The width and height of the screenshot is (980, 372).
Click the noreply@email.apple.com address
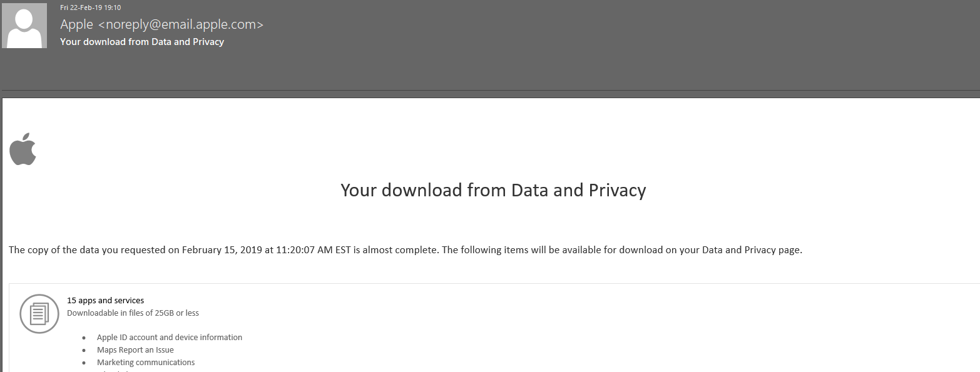click(x=180, y=24)
